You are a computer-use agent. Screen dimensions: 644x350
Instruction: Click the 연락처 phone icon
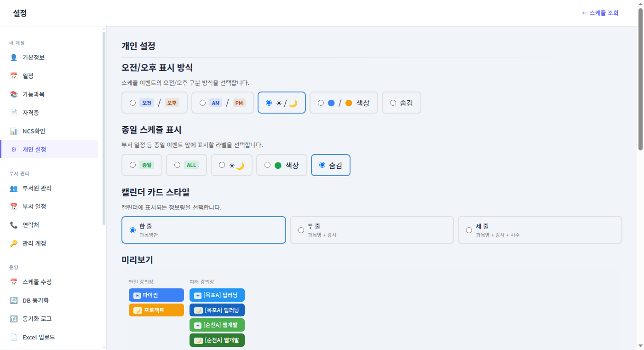(14, 224)
